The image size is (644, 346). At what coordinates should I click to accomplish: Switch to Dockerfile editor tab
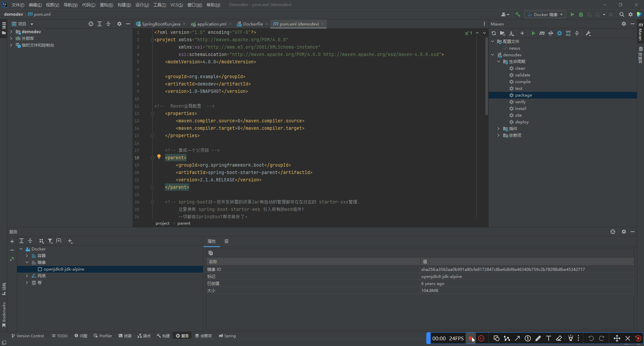coord(253,24)
